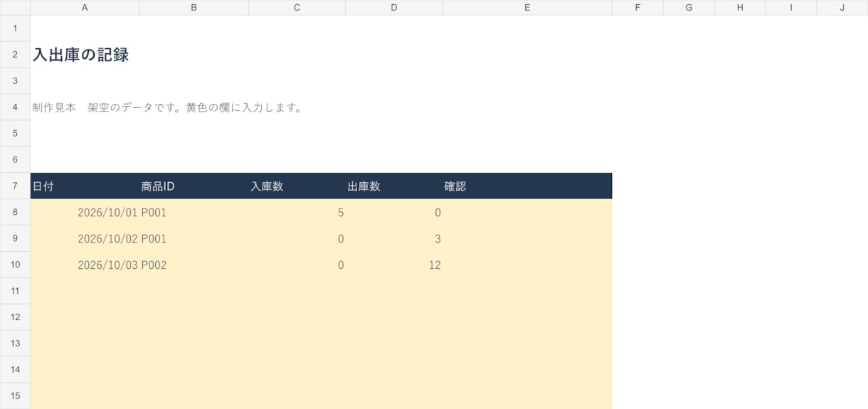
Task: Select row 12 header
Action: point(15,317)
